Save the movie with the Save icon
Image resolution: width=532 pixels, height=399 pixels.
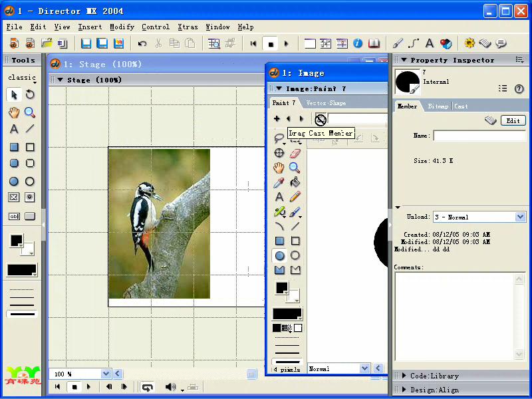click(86, 43)
